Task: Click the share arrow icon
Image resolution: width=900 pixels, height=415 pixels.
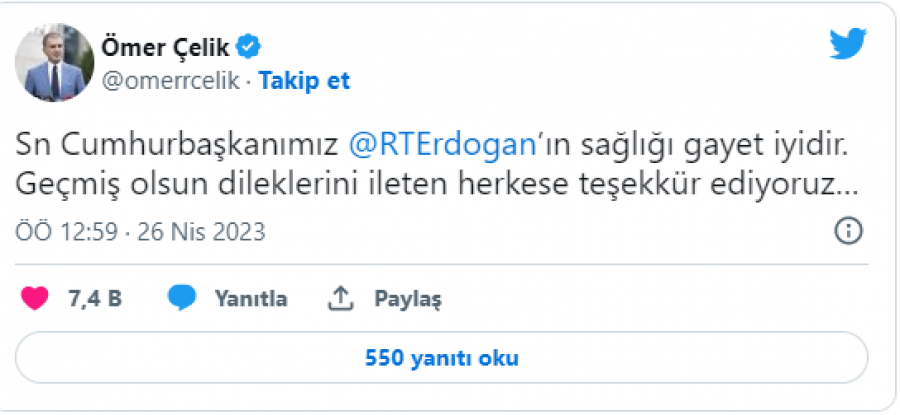Action: click(x=341, y=298)
